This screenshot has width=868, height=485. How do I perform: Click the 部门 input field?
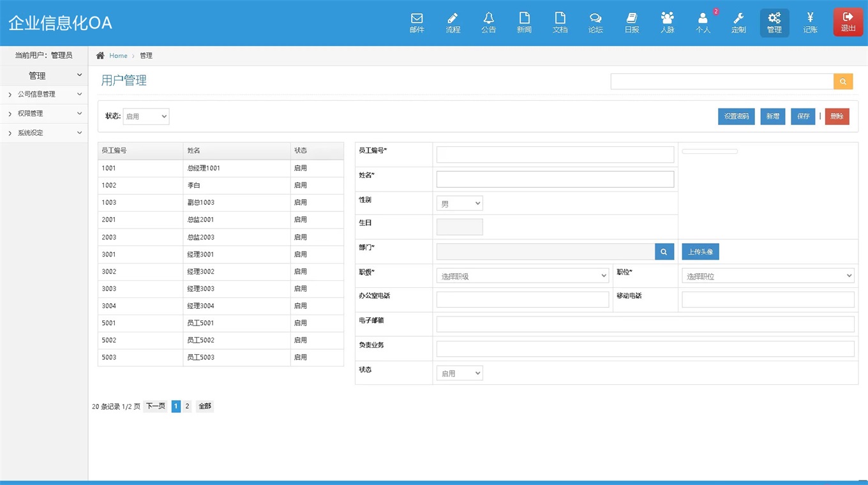[x=546, y=251]
